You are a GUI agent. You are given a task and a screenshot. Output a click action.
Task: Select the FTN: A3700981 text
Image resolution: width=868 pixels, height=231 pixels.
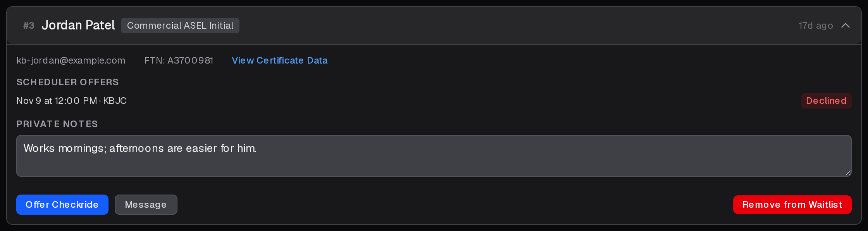[179, 60]
